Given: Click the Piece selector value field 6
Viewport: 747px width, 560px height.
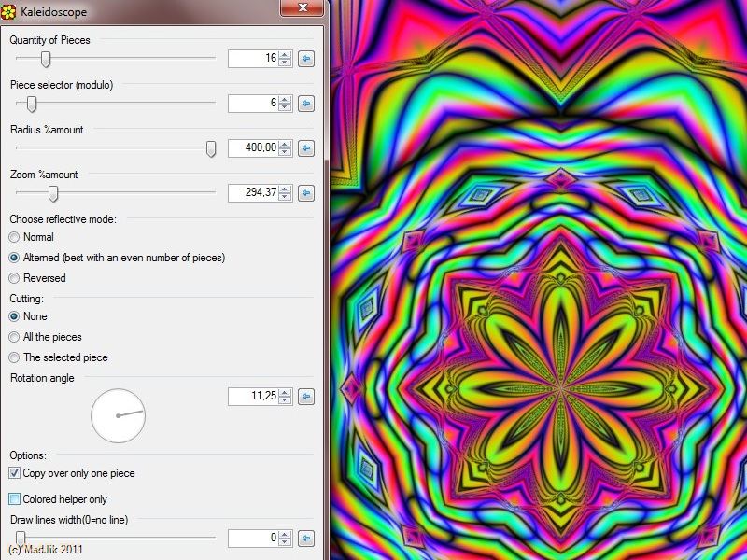Looking at the screenshot, I should pos(253,104).
